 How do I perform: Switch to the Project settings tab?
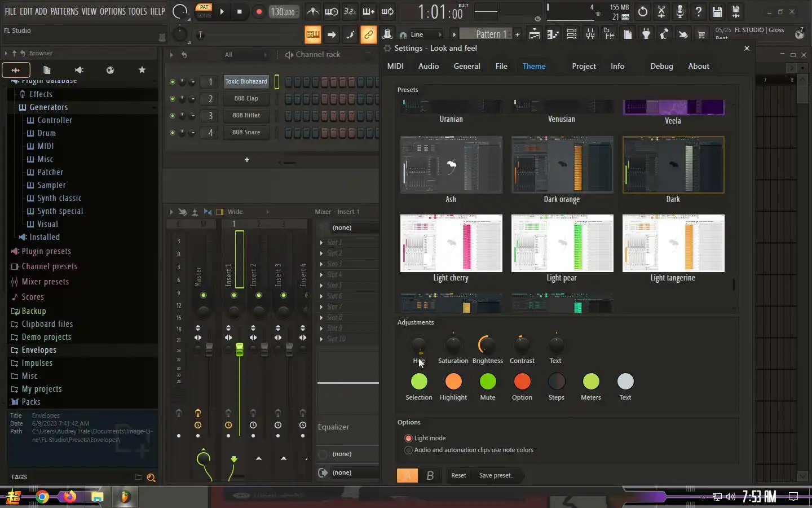pos(584,66)
